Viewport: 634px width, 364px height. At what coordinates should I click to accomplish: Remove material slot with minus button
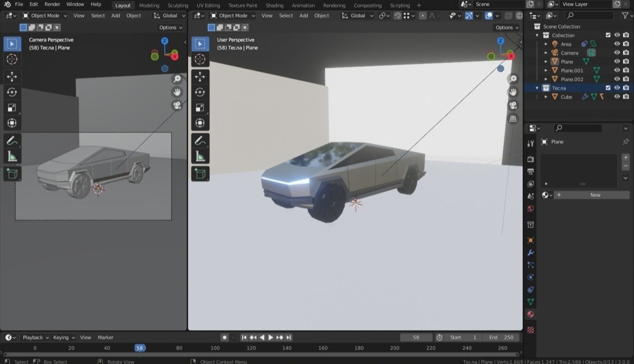[626, 166]
